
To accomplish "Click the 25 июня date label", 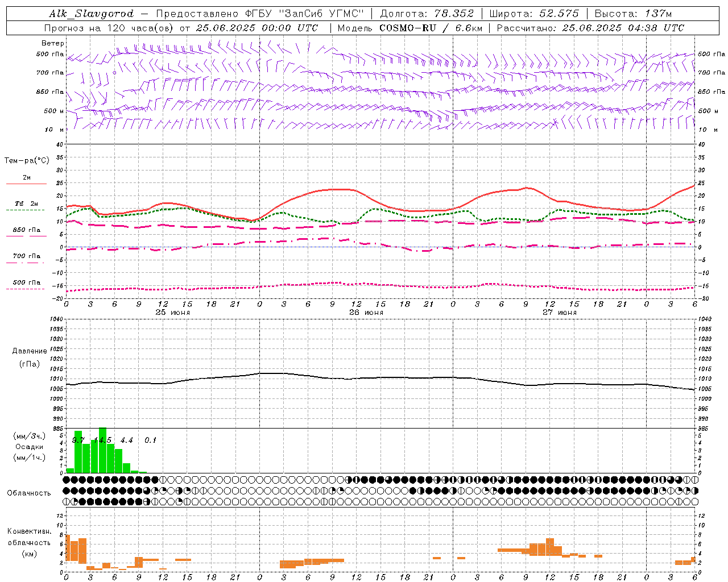I will (173, 313).
